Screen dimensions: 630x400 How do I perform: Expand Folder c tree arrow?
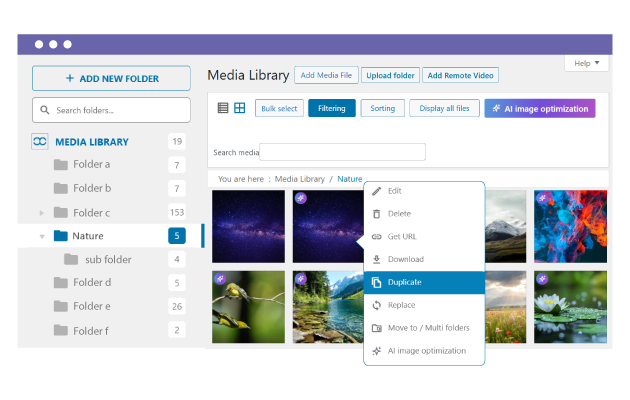(41, 212)
